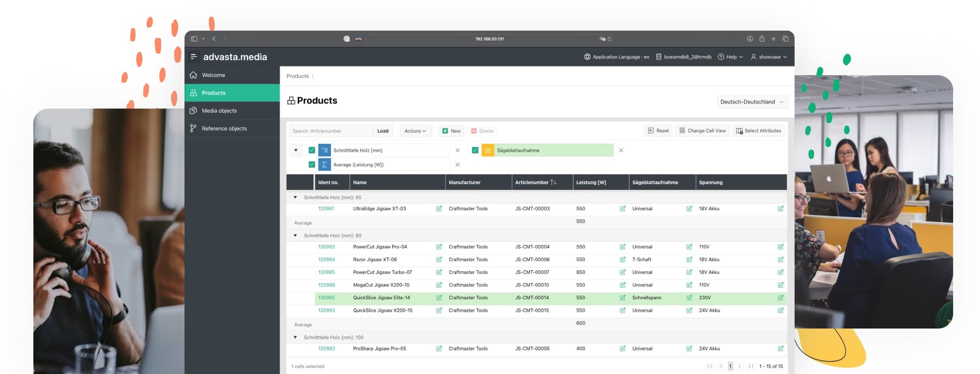Sort by the Articlenumber column sort icon
980x374 pixels.
(x=554, y=182)
